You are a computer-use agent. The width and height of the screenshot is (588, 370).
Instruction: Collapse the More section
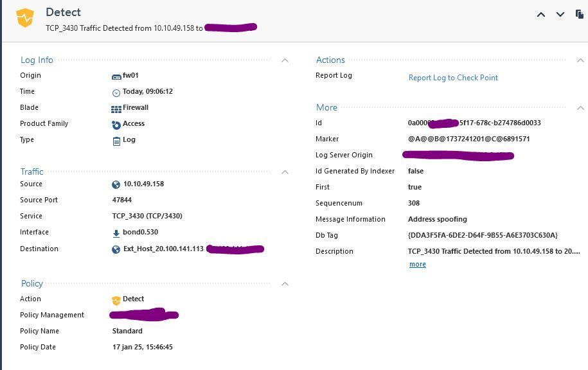point(580,108)
